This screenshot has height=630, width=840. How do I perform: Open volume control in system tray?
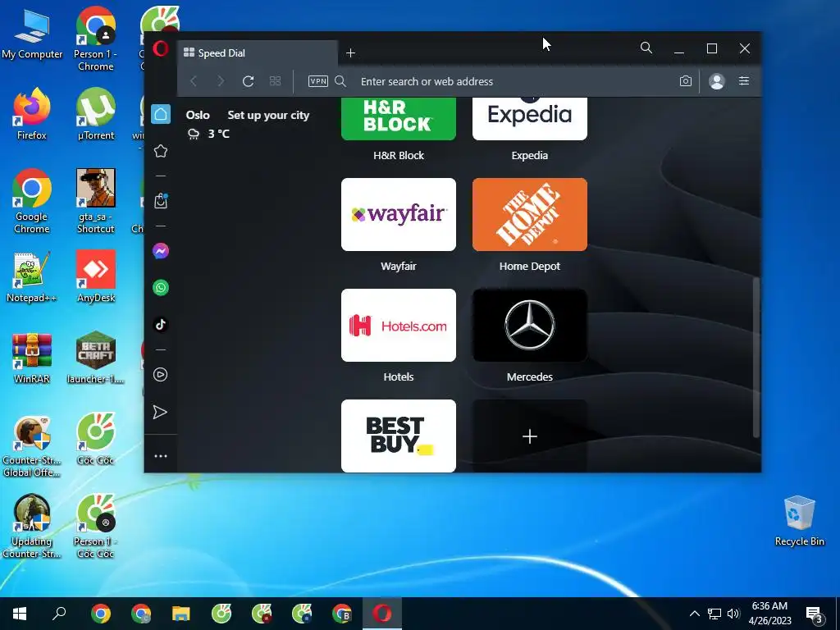coord(733,614)
